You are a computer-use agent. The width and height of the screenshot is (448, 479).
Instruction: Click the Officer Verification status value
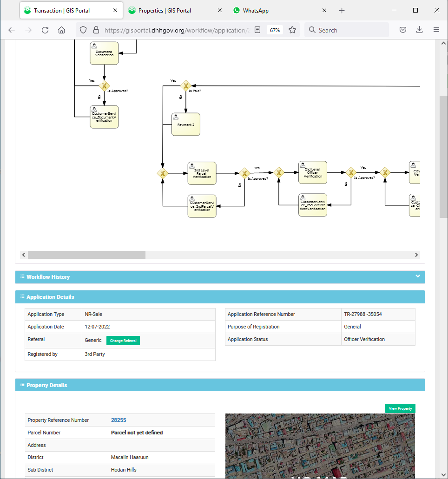364,339
